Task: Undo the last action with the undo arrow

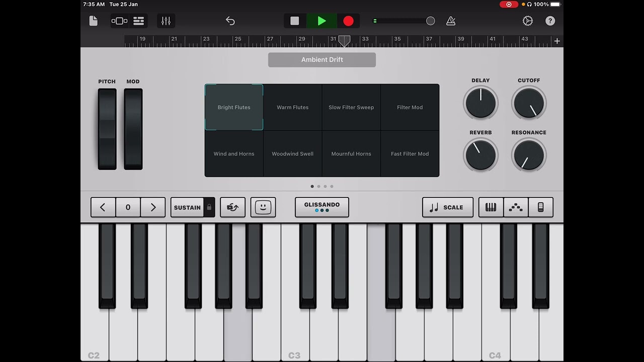Action: (230, 21)
